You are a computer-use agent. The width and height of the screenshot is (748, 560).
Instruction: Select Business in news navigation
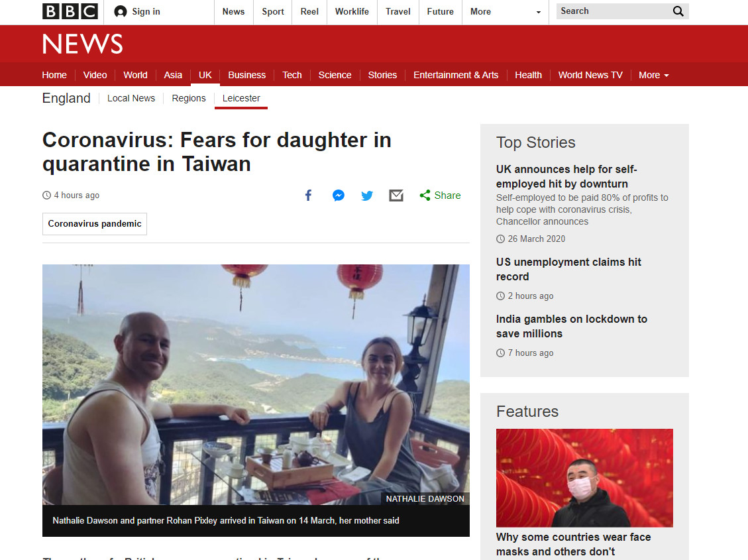(x=246, y=75)
